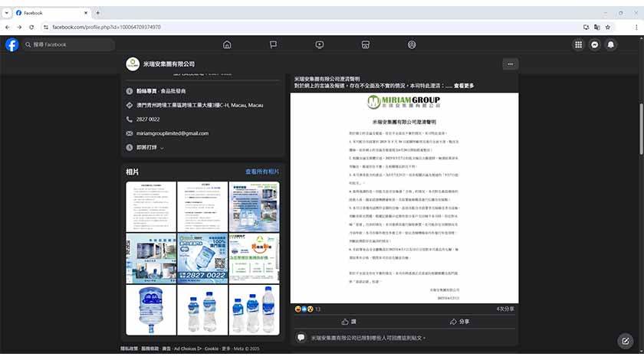Reload the page with the refresh icon
Image resolution: width=644 pixels, height=360 pixels.
pos(31,27)
